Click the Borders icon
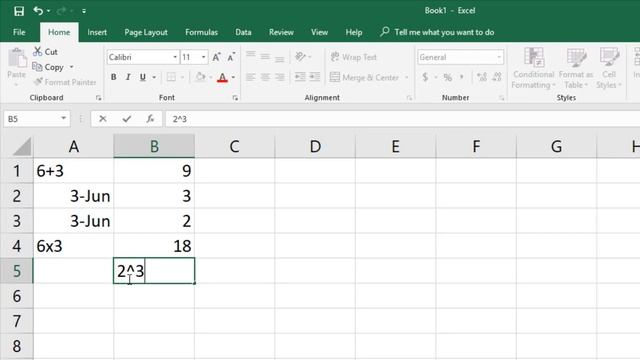Viewport: 640px width, 360px height. pyautogui.click(x=171, y=77)
